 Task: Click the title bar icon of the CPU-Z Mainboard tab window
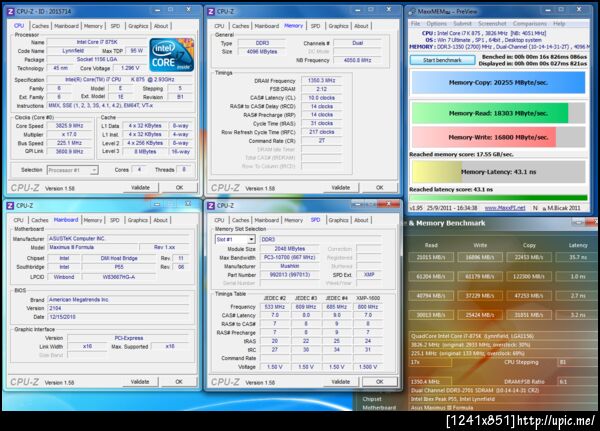tap(11, 206)
